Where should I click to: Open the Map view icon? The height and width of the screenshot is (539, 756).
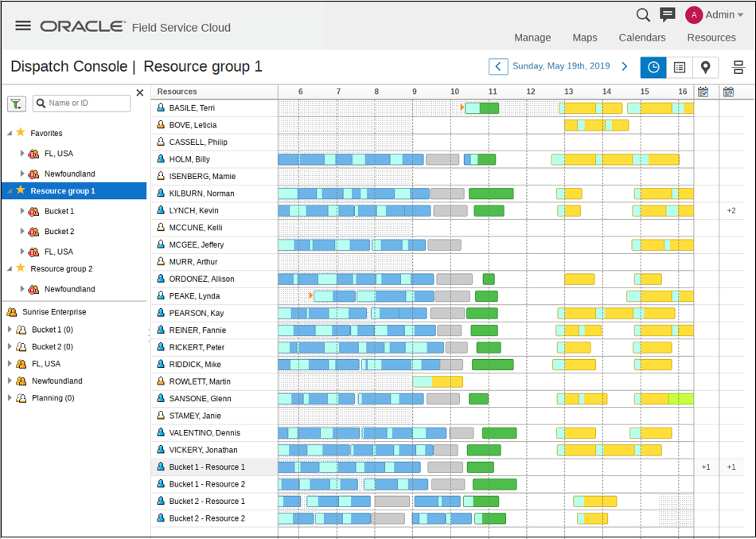click(x=705, y=68)
